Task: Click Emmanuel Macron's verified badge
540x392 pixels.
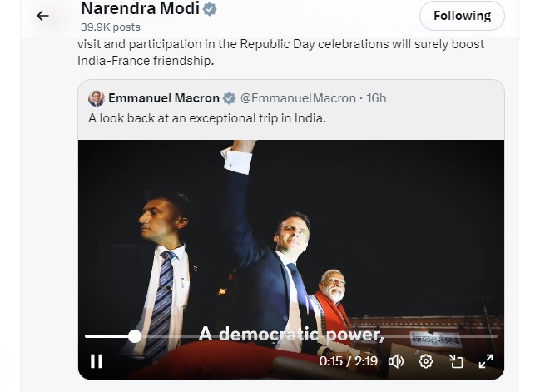Action: pos(229,98)
